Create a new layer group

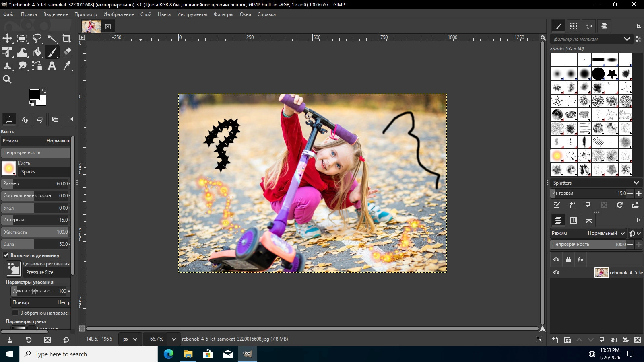[x=568, y=340]
